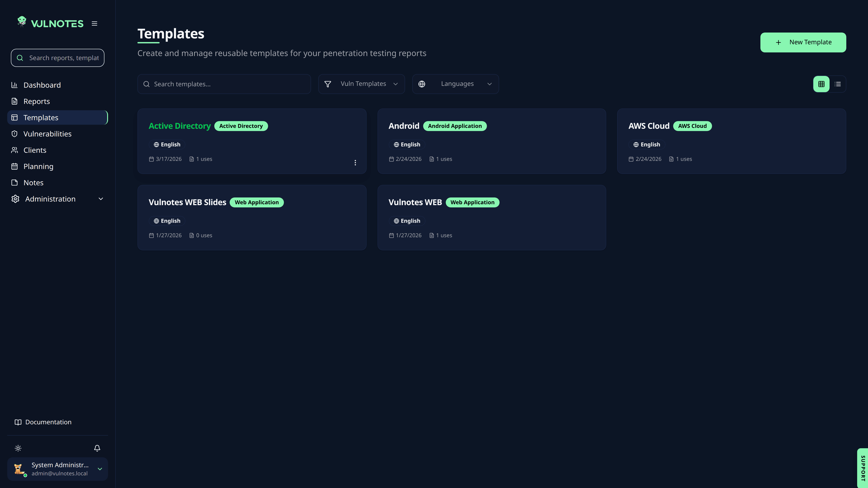Focus the Search templates field
The height and width of the screenshot is (488, 868).
pos(224,84)
